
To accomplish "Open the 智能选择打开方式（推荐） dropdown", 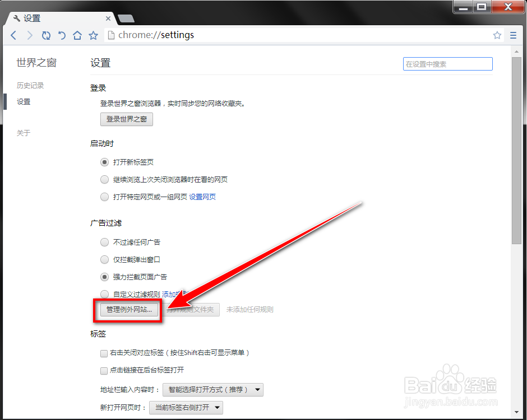I will [x=213, y=390].
